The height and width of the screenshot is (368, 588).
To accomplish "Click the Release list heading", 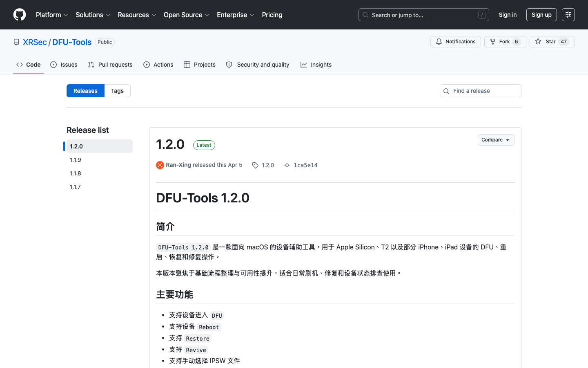I will 88,130.
